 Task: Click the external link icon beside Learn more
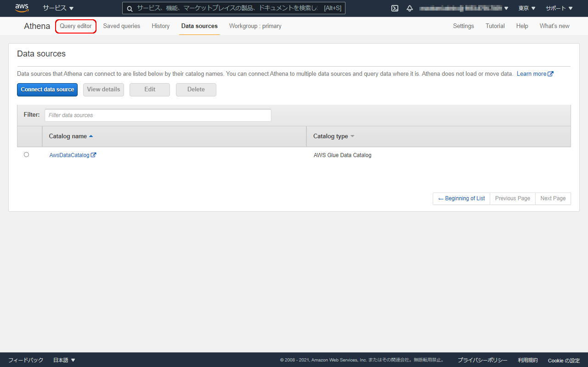click(x=551, y=73)
